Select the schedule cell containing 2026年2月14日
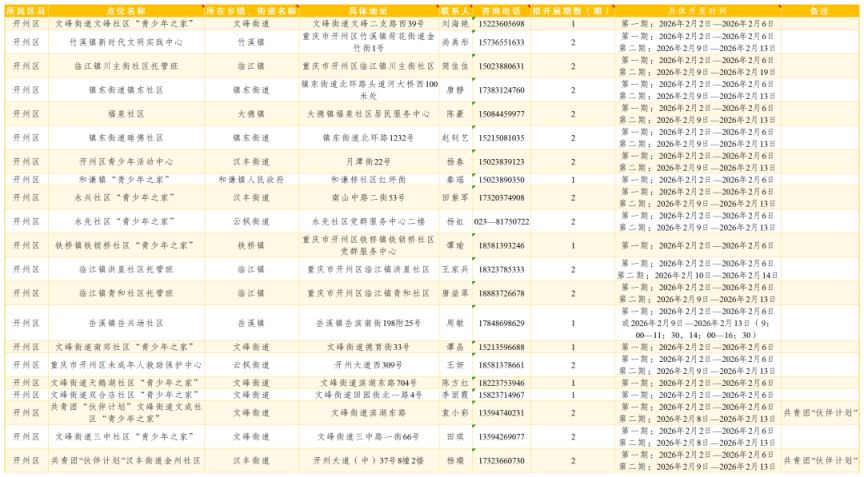 coord(698,269)
